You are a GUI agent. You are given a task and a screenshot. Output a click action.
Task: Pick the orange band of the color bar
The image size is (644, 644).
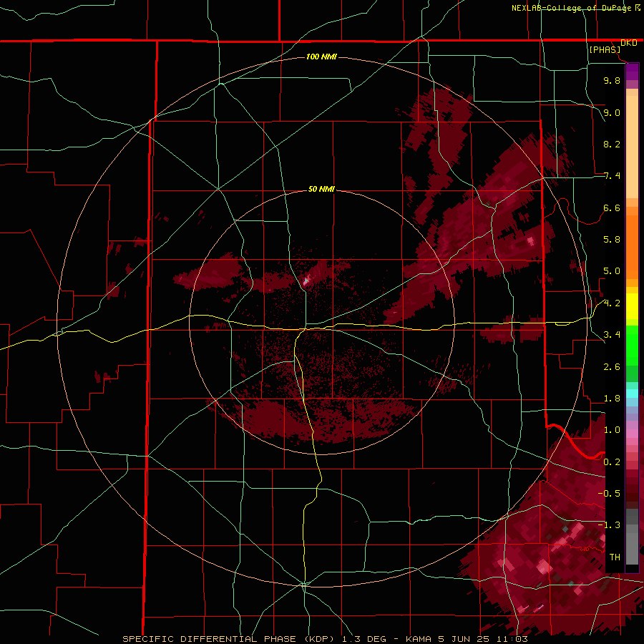[632, 247]
